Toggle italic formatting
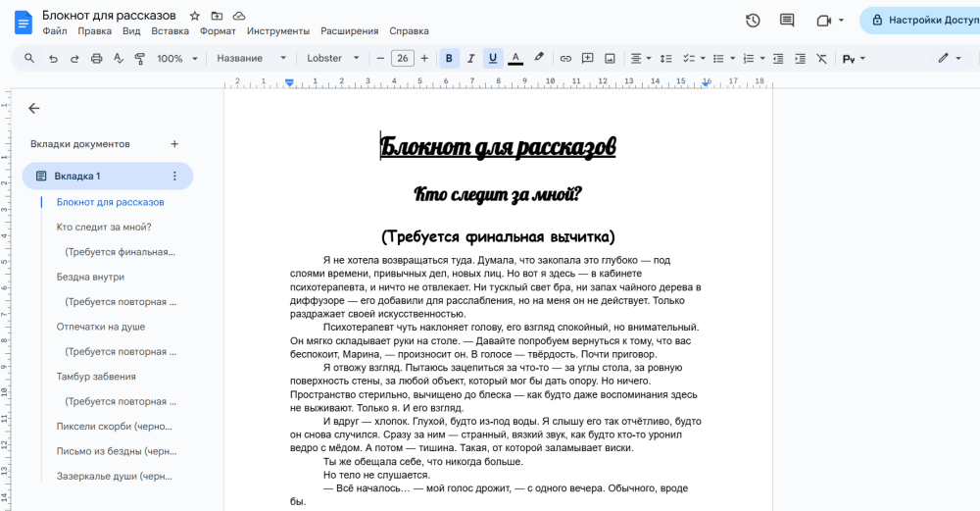 [470, 59]
